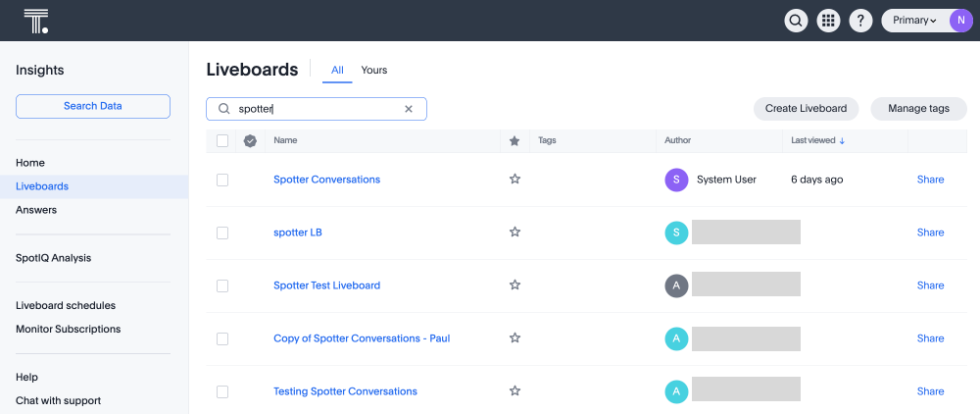The width and height of the screenshot is (980, 414).
Task: Open the app switcher grid icon
Action: pos(828,21)
